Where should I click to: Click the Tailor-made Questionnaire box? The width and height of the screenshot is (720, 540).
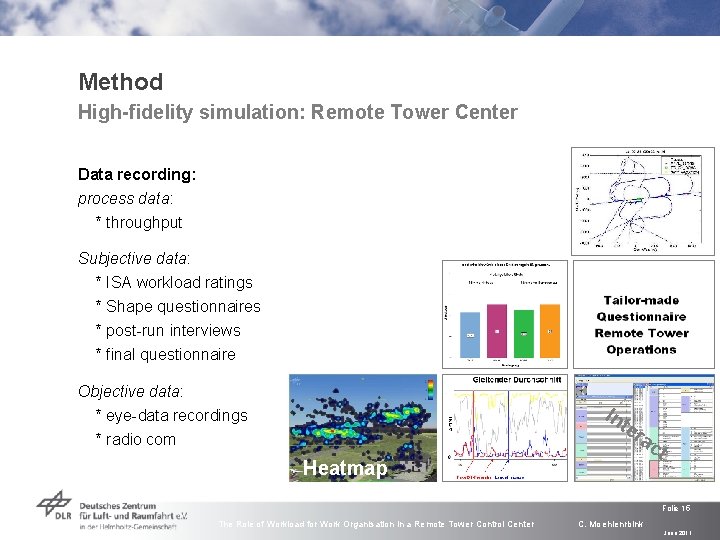(644, 314)
